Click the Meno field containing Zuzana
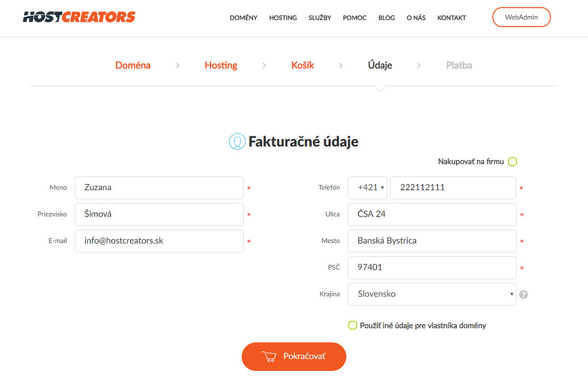This screenshot has width=588, height=389. (159, 188)
